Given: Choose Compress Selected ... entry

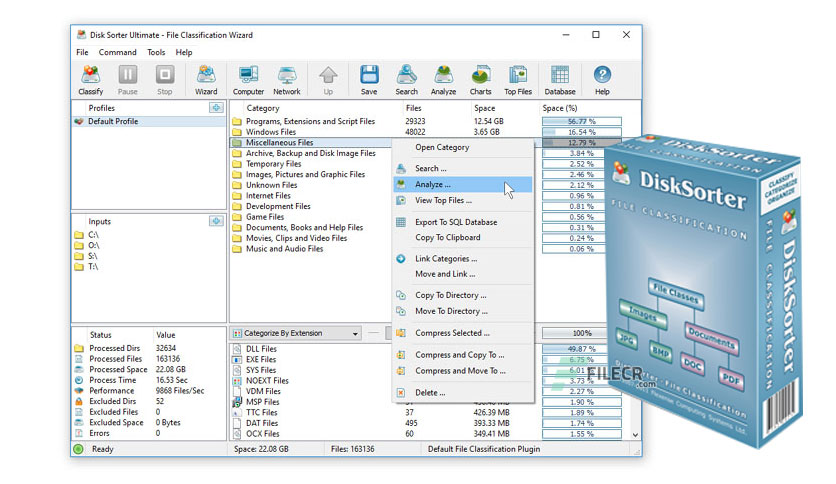Looking at the screenshot, I should pos(463,333).
